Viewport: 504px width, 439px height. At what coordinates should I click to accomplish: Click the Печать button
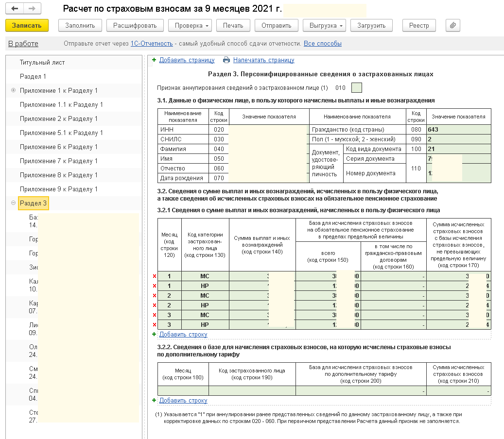tap(233, 25)
